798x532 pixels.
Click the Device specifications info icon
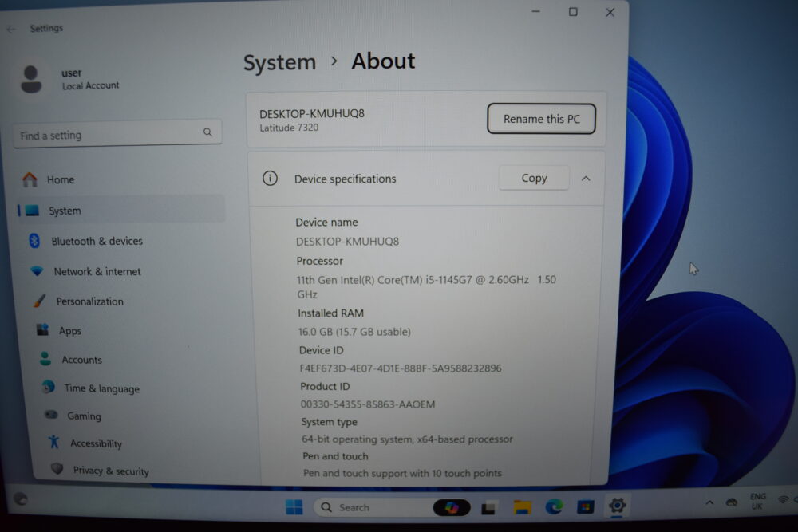tap(270, 179)
